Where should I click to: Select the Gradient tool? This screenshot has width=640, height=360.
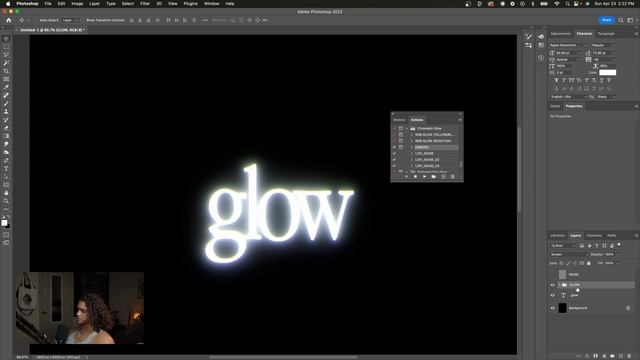pos(6,136)
